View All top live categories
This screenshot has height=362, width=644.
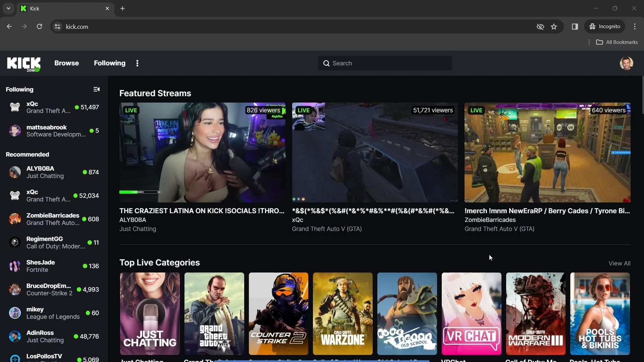pos(619,263)
